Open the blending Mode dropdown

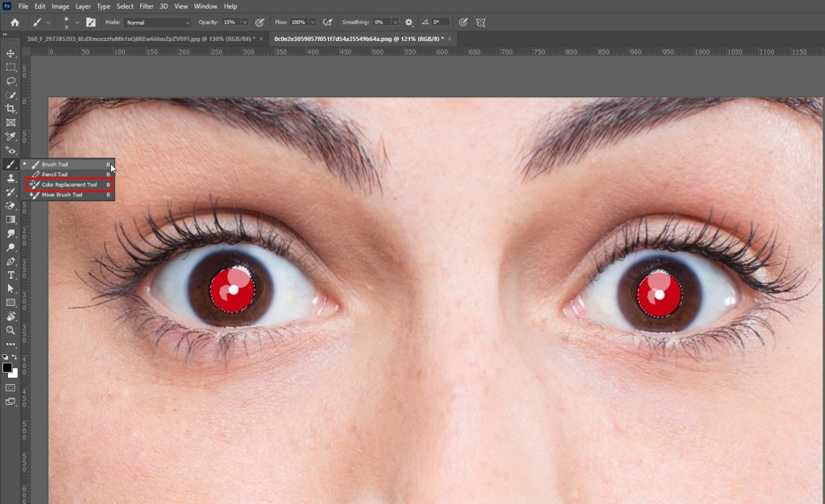pyautogui.click(x=159, y=23)
